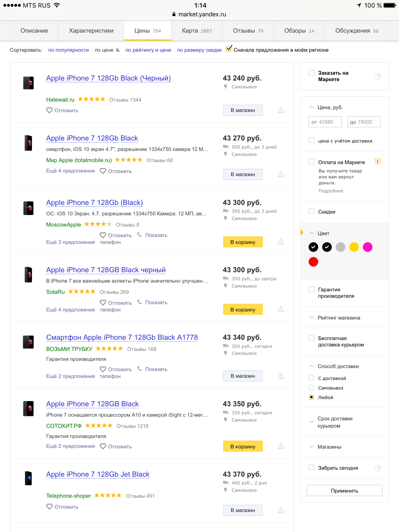
Task: Click the help icon beside Забрать сегодня
Action: pos(378,468)
